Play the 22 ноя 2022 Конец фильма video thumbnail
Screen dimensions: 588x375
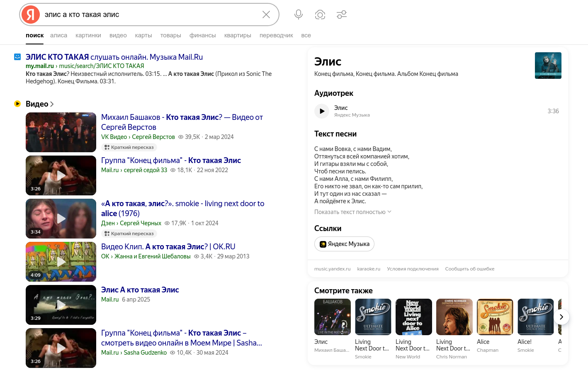[61, 175]
